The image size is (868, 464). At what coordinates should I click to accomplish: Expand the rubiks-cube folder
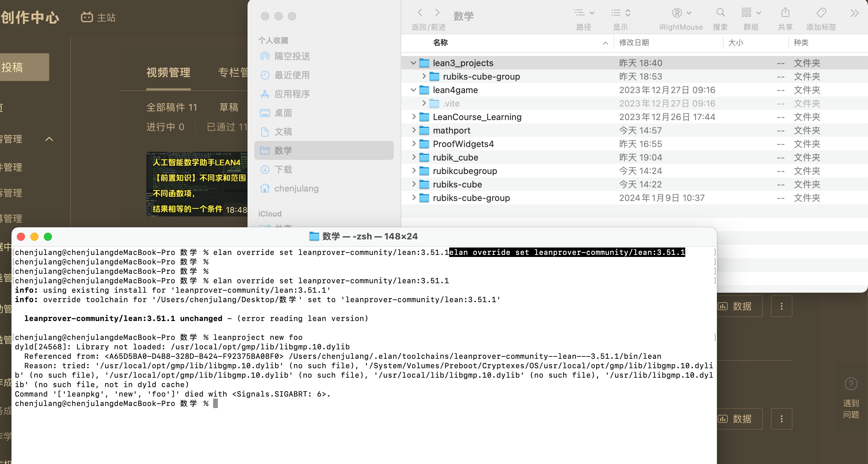coord(413,184)
